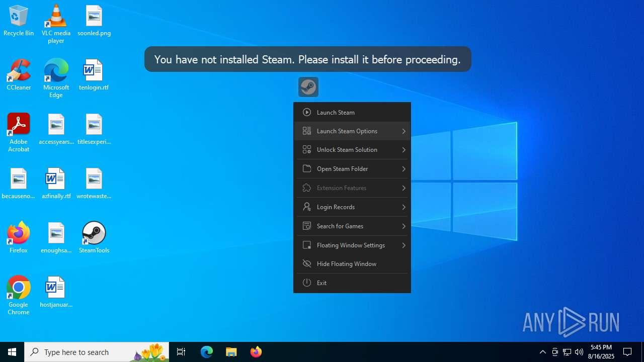644x362 pixels.
Task: Choose Search for Games menu entry
Action: pos(352,226)
